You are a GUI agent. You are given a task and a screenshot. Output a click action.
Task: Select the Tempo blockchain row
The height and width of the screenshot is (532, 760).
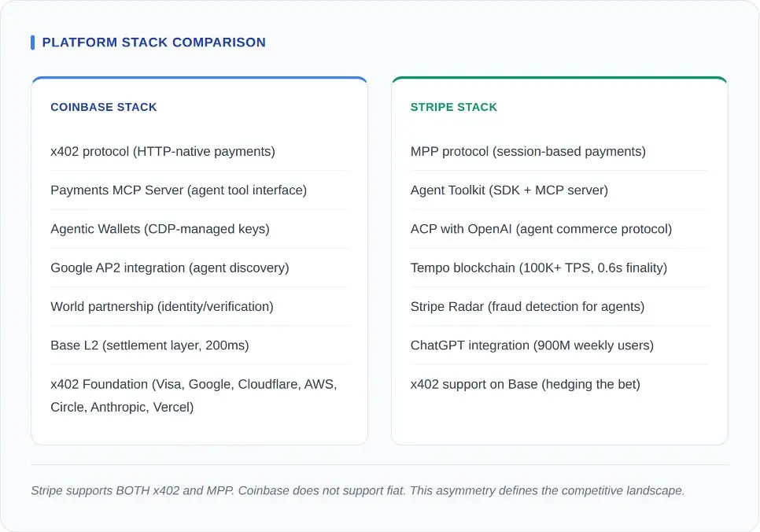click(x=539, y=268)
